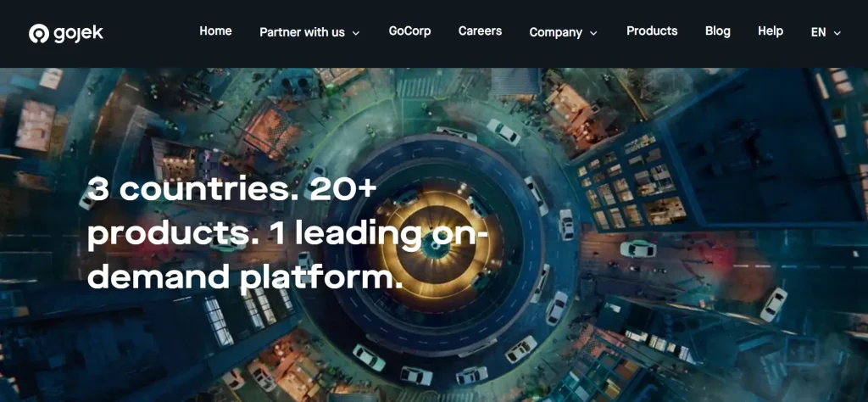Click the hero headline about 3 countries
The height and width of the screenshot is (402, 868).
coord(288,234)
